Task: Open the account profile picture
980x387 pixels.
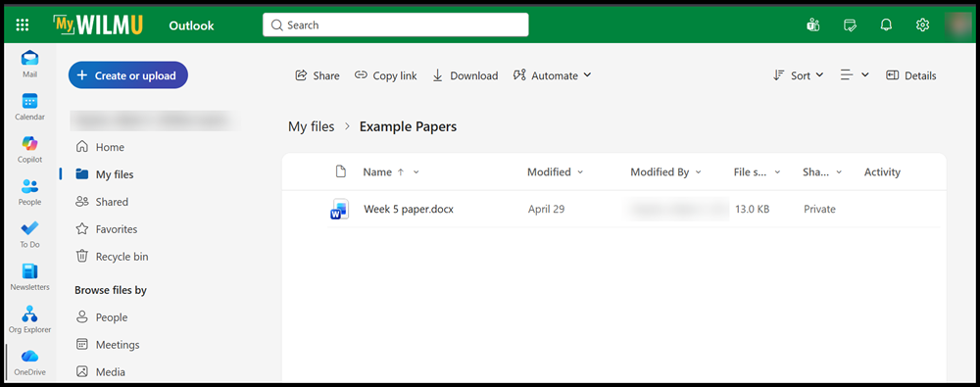Action: (x=958, y=25)
